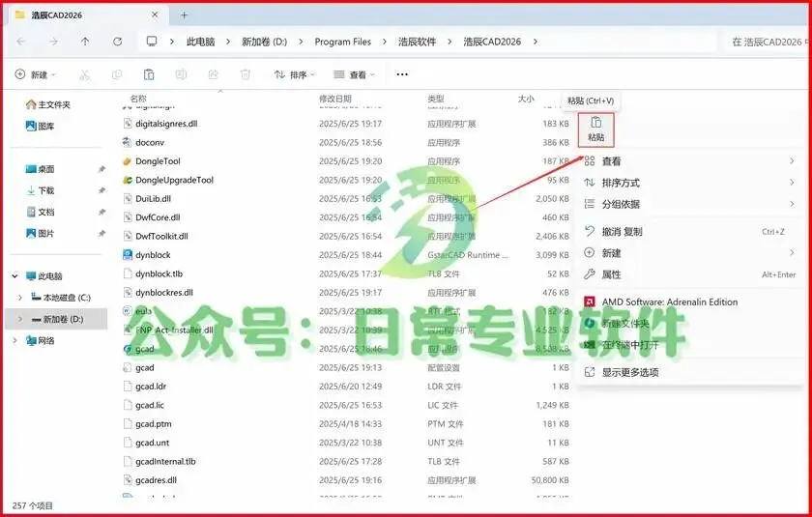Open the 排序 Sort dropdown
812x517 pixels.
[x=294, y=75]
